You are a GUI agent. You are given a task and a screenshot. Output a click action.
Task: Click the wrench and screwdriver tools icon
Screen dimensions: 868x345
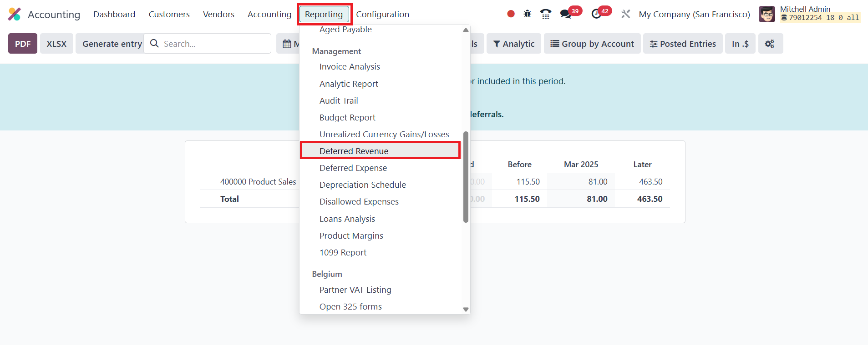(x=626, y=14)
